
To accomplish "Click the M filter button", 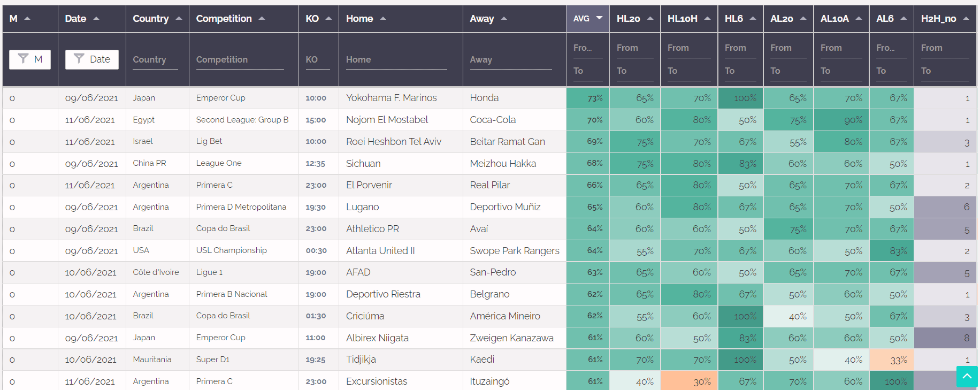I will (x=30, y=59).
